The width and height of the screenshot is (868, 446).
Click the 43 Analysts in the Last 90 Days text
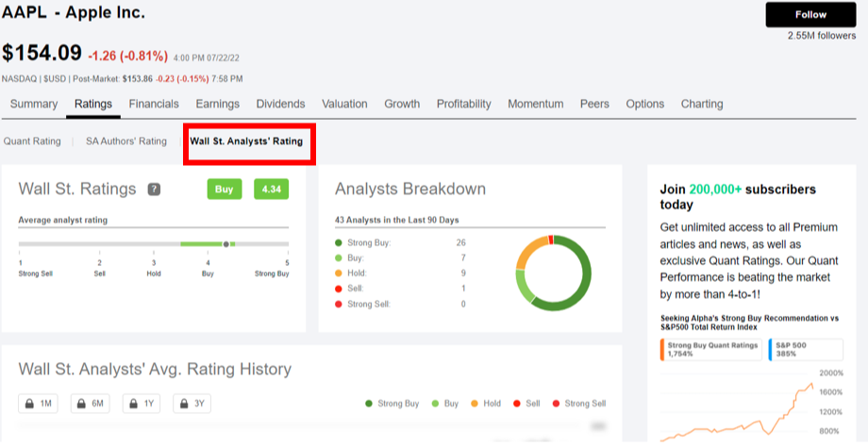point(397,221)
